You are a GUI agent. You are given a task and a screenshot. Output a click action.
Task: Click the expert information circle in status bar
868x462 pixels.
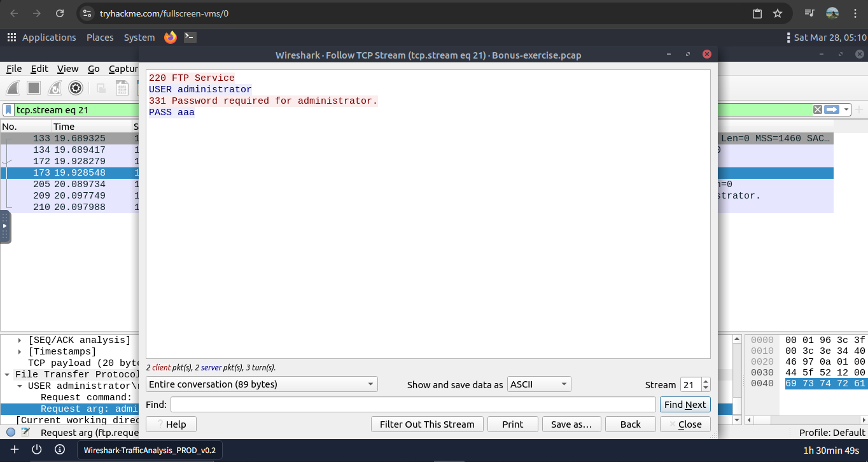tap(11, 433)
